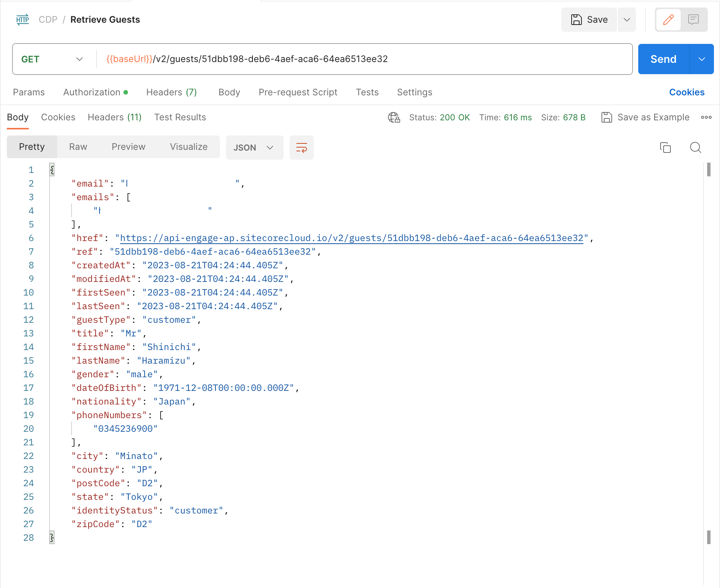The height and width of the screenshot is (588, 720).
Task: Search the response with magnifier icon
Action: pos(695,148)
